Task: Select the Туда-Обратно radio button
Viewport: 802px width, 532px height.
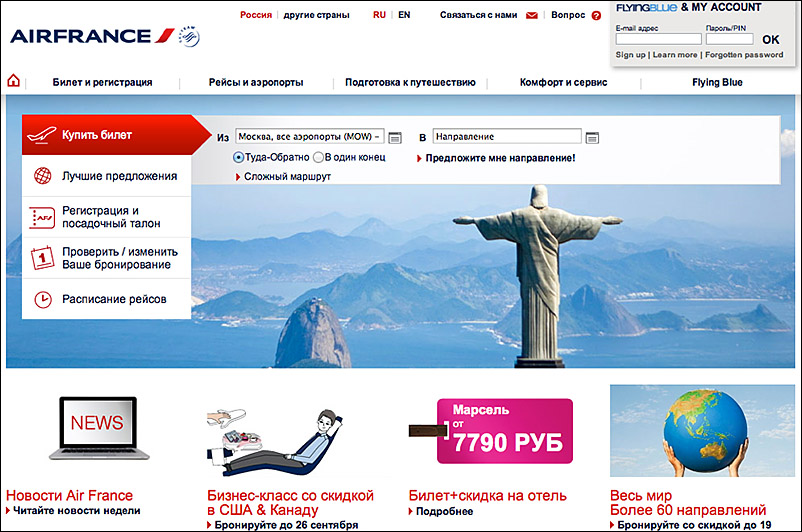Action: tap(238, 158)
